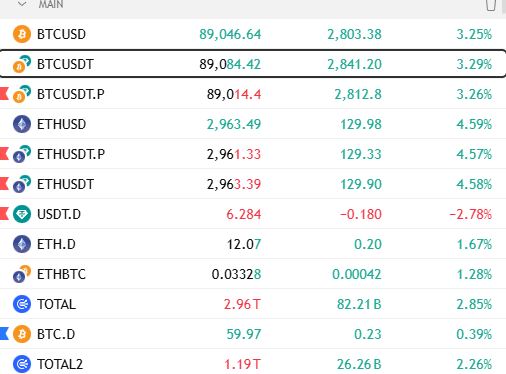
Task: Click ETHUSDT.P last price 2,961.33
Action: coord(234,154)
